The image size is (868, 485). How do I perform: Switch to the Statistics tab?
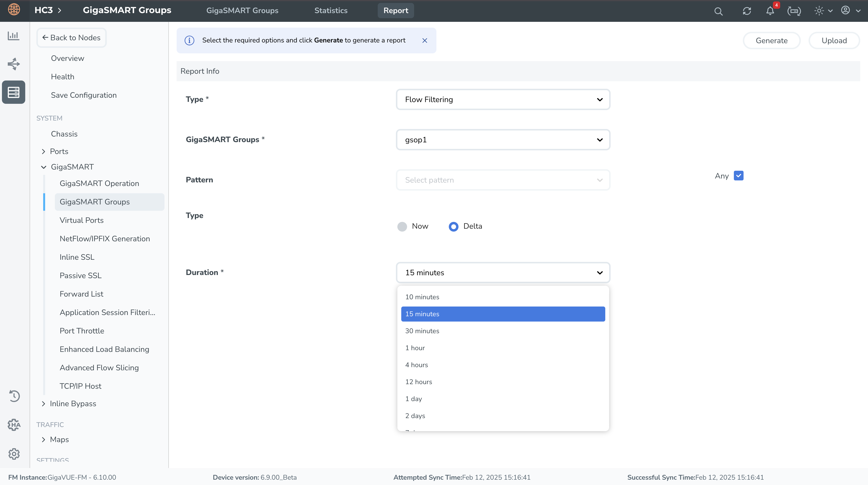click(331, 10)
